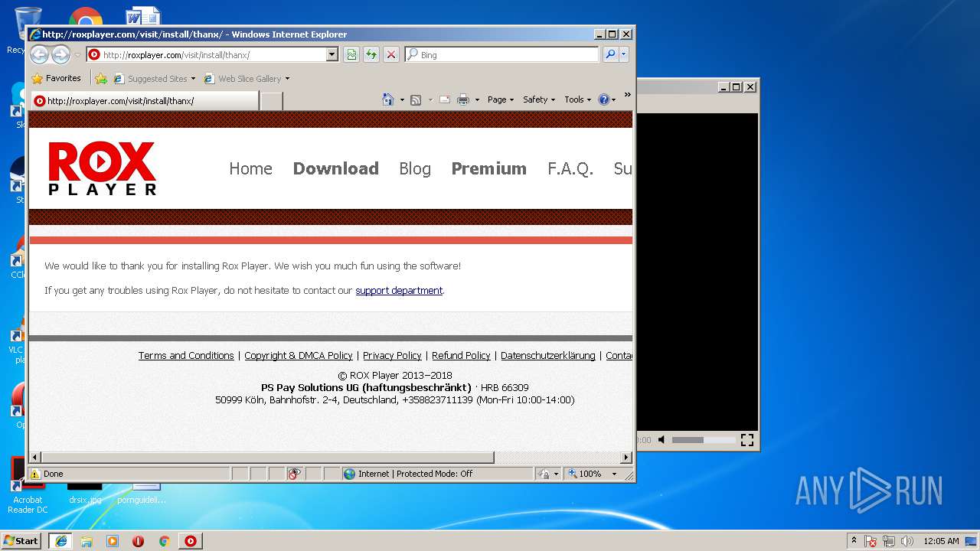Open the Help question mark icon
Screen dimensions: 980x551
click(x=603, y=99)
